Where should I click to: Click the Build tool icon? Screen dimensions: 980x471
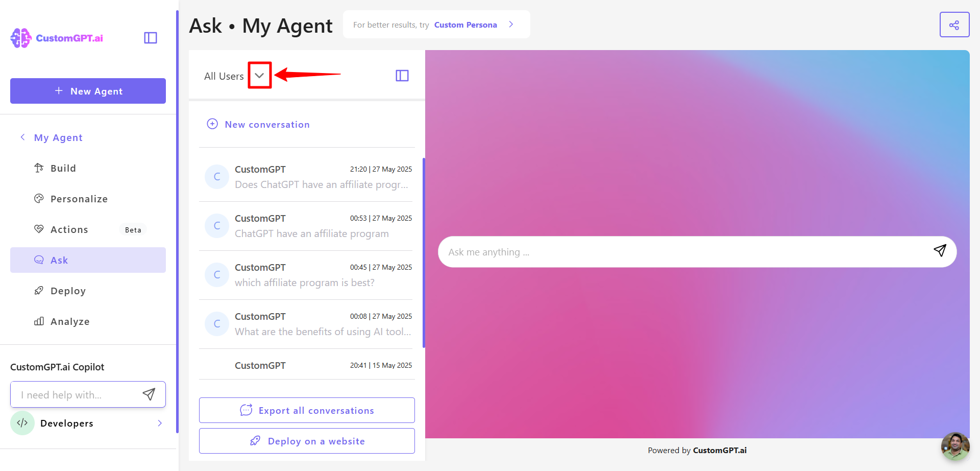39,168
